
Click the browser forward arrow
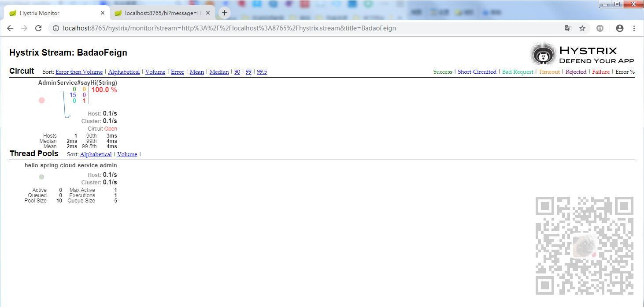point(24,28)
